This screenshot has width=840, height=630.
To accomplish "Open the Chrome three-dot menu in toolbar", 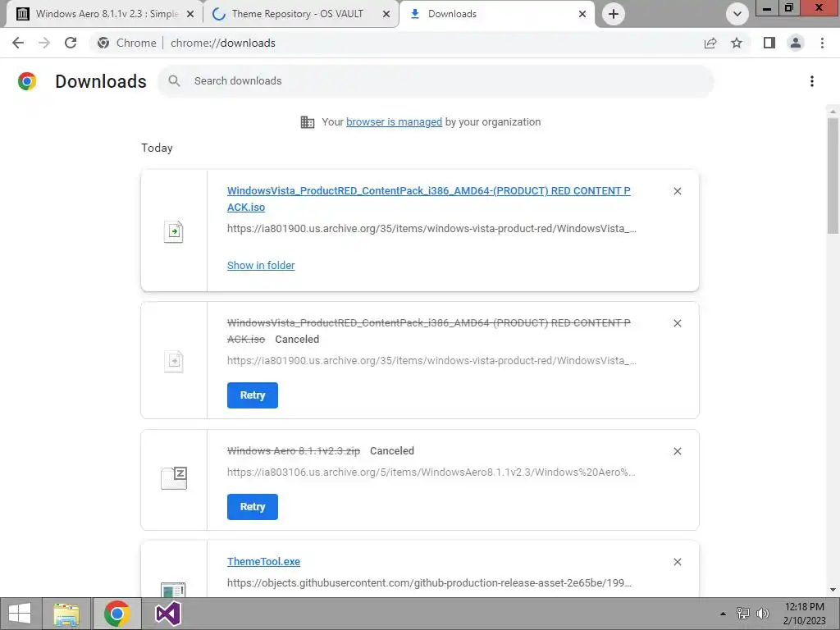I will point(822,43).
